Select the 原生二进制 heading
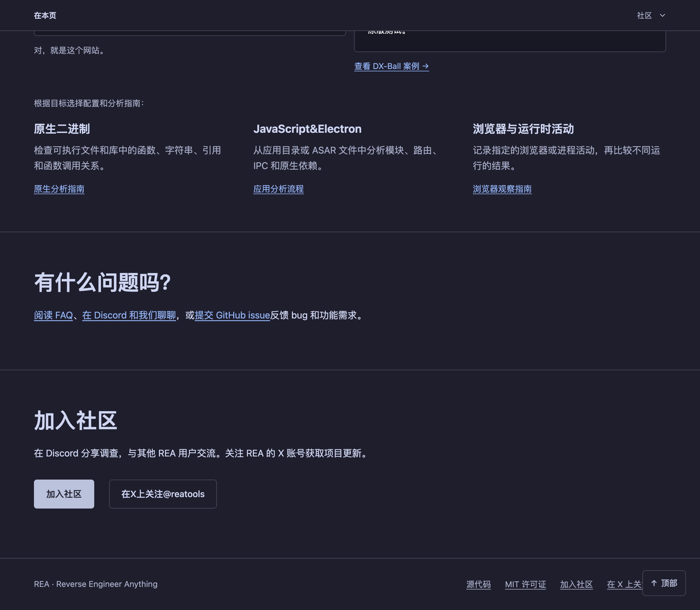 click(x=62, y=129)
